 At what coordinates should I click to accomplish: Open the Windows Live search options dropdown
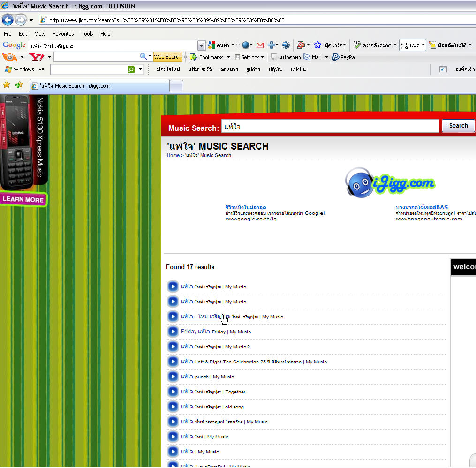(x=140, y=69)
